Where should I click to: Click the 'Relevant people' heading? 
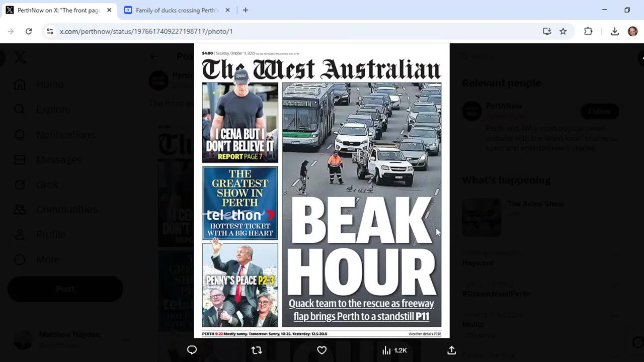pyautogui.click(x=502, y=83)
